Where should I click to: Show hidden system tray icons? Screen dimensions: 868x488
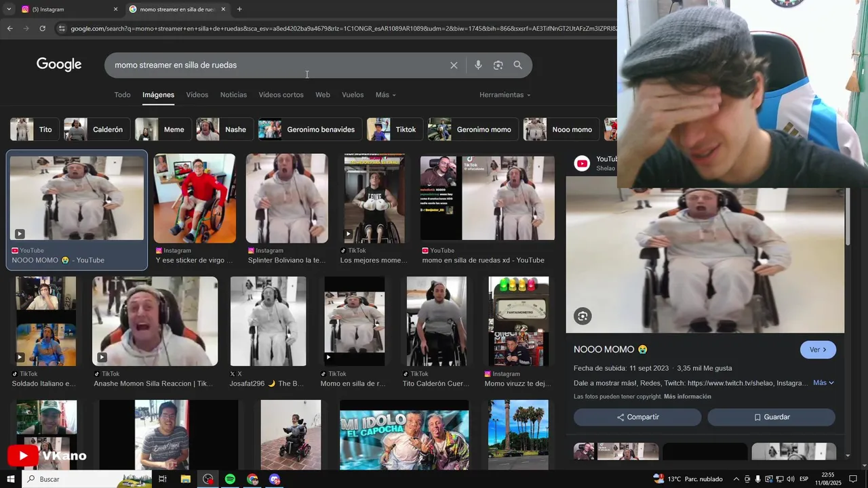coord(736,479)
